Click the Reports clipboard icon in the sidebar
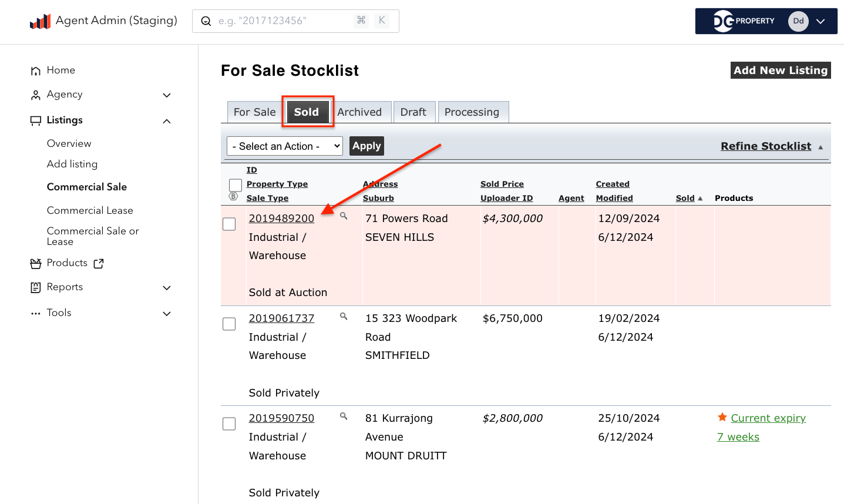 (x=36, y=287)
